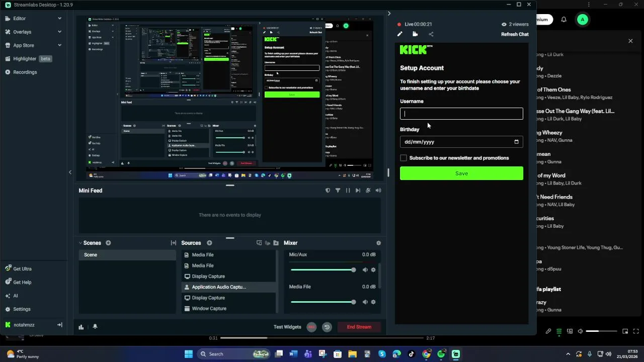The height and width of the screenshot is (362, 644).
Task: Toggle the viewer count eye icon
Action: click(504, 24)
